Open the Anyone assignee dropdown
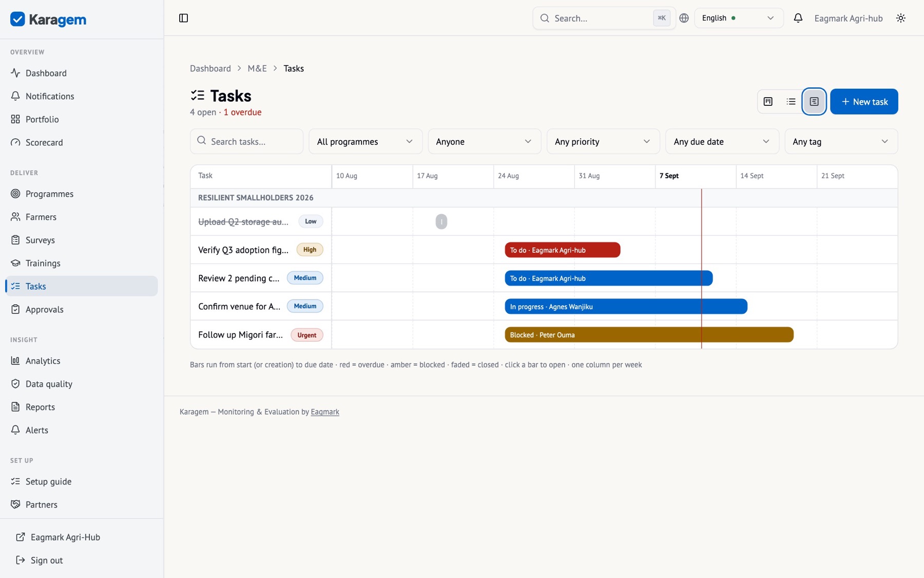 (x=484, y=141)
